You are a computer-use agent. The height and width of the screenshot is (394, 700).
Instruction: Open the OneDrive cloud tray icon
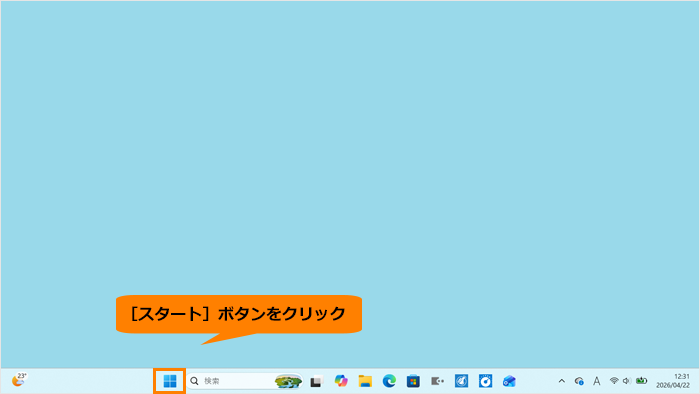[579, 381]
